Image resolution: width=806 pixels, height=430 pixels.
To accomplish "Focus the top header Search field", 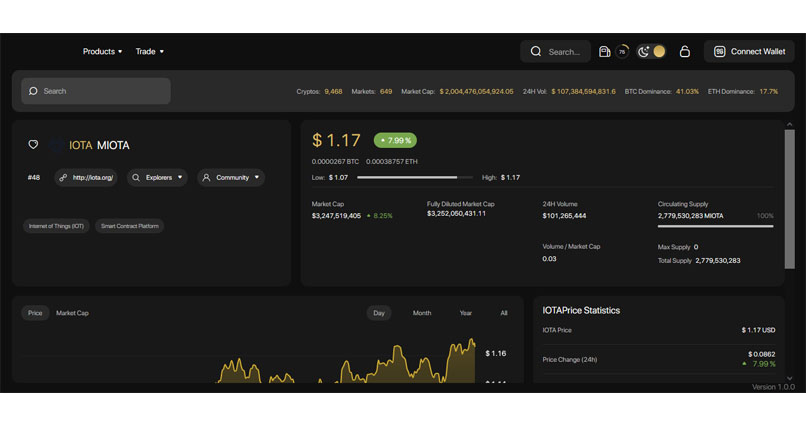I will pyautogui.click(x=556, y=51).
